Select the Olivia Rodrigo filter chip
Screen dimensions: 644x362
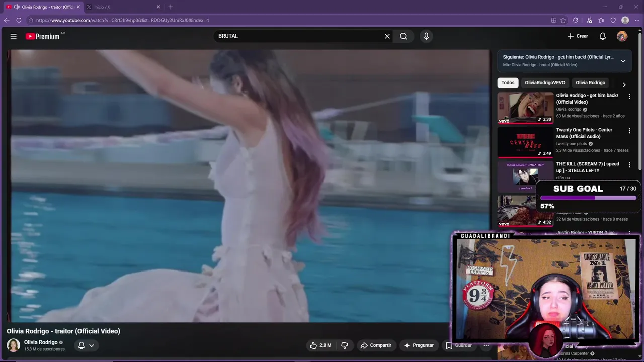pyautogui.click(x=590, y=83)
